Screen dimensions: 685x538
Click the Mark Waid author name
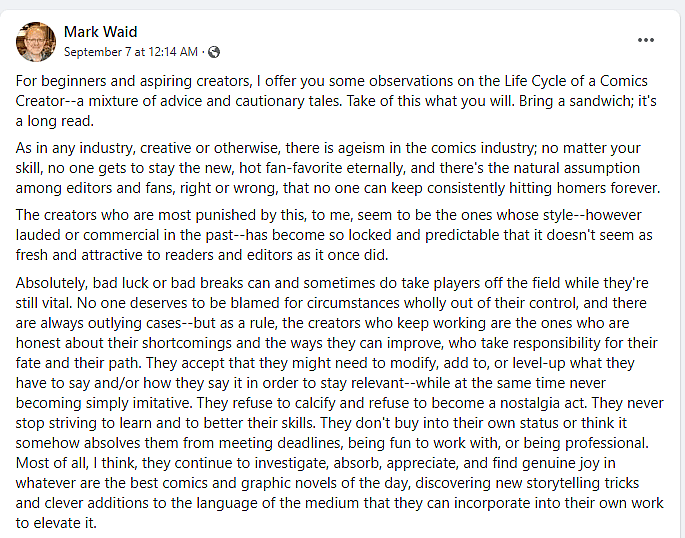pyautogui.click(x=100, y=32)
